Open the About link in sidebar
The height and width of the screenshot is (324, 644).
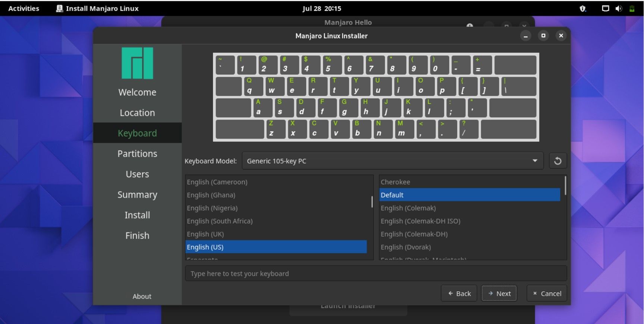(x=142, y=296)
